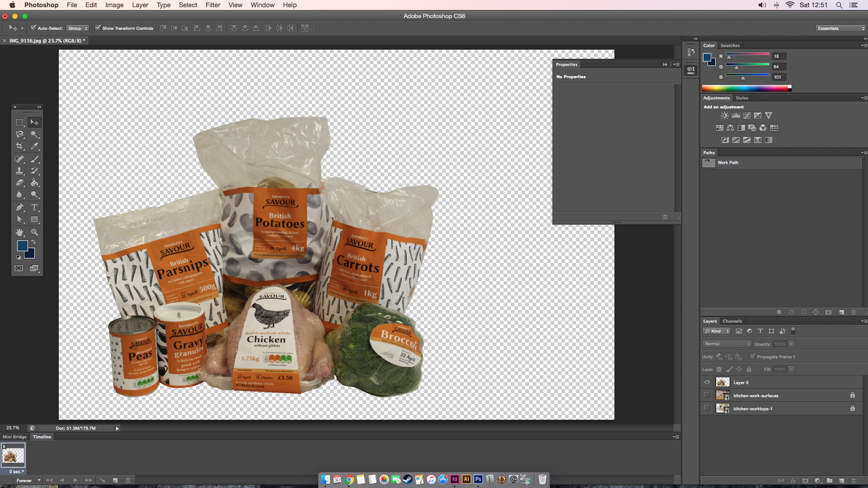Open the Image menu
Viewport: 868px width, 488px height.
[114, 5]
